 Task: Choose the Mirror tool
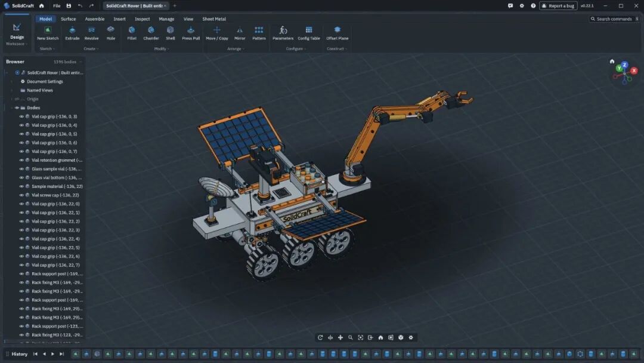tap(240, 33)
